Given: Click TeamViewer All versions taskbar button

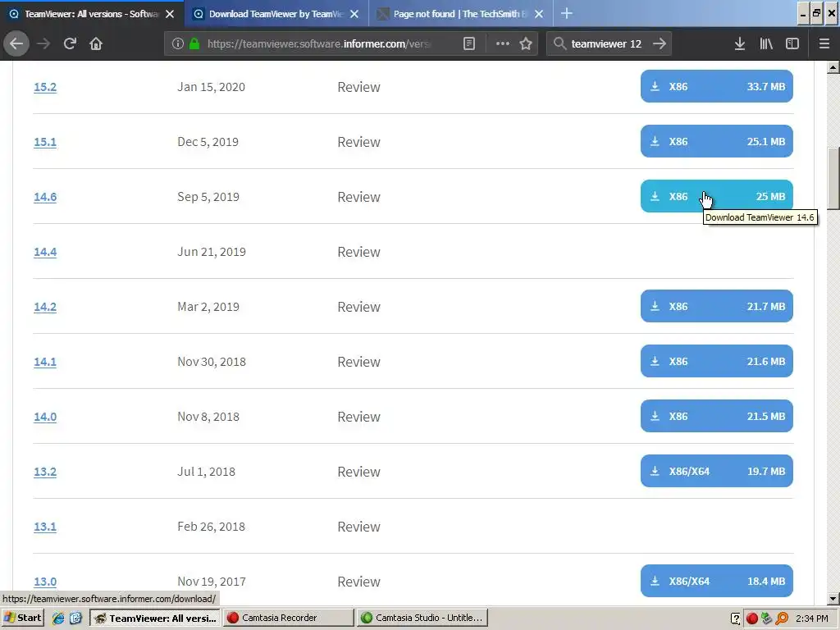Looking at the screenshot, I should pos(155,618).
